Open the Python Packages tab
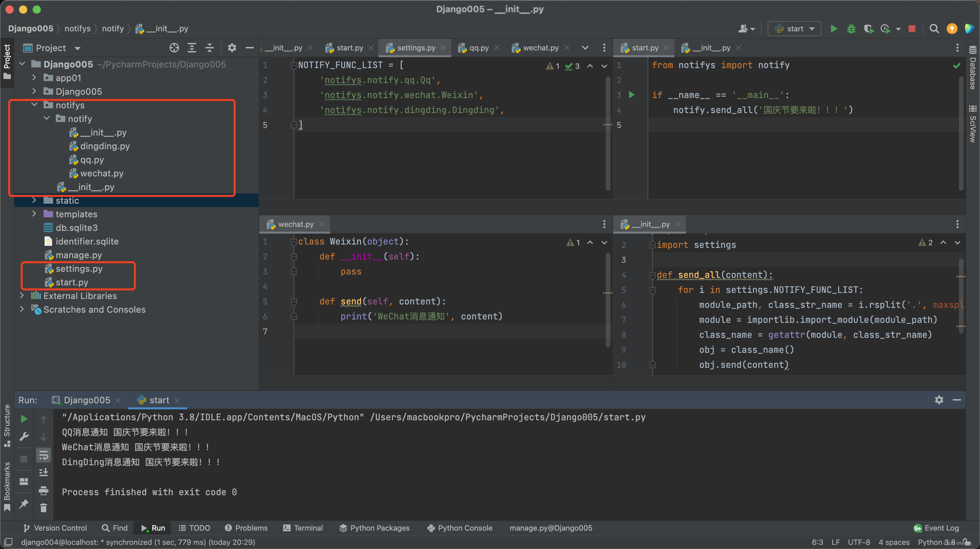Screen dimensions: 980x549 click(x=374, y=528)
